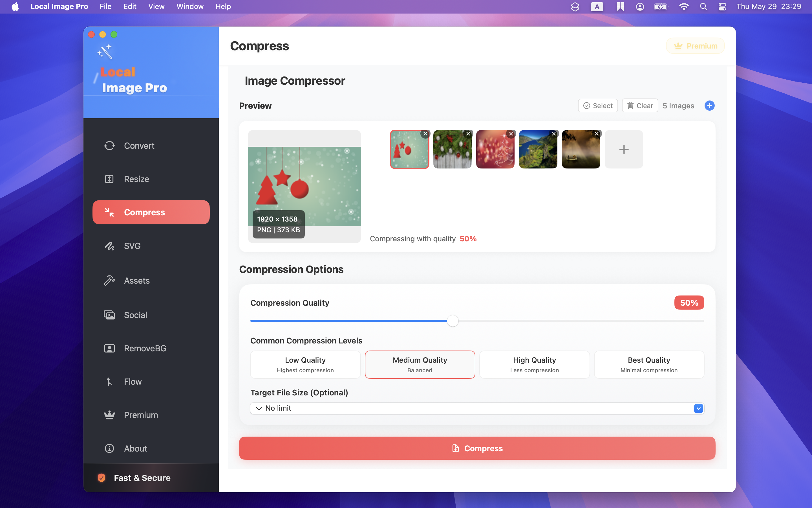Open the Apple menu

(x=16, y=7)
